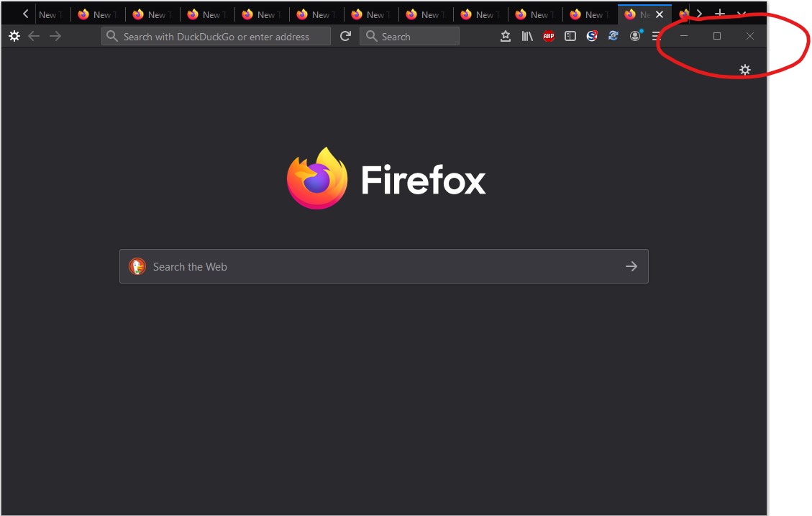Go back with the Back arrow
Screen dimensions: 812x516
click(x=35, y=36)
